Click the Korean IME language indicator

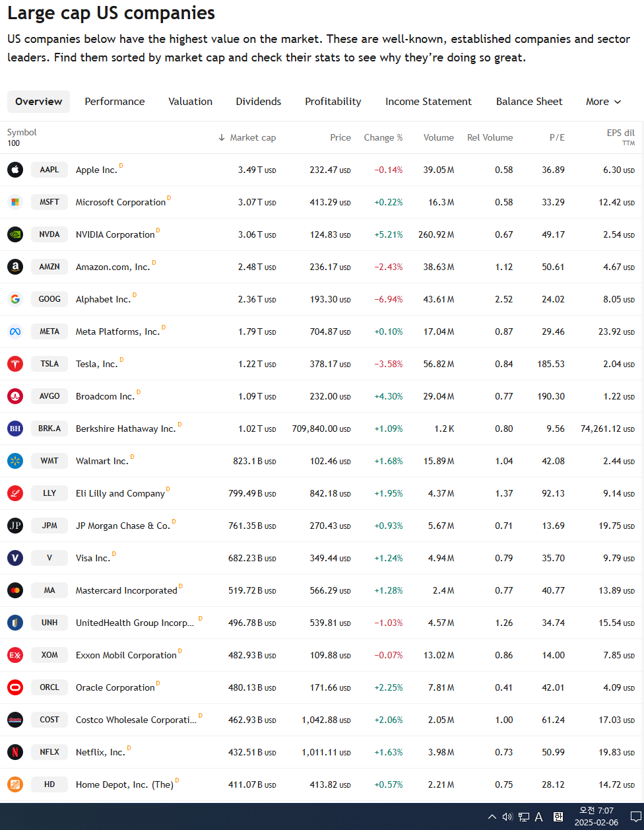pyautogui.click(x=558, y=817)
